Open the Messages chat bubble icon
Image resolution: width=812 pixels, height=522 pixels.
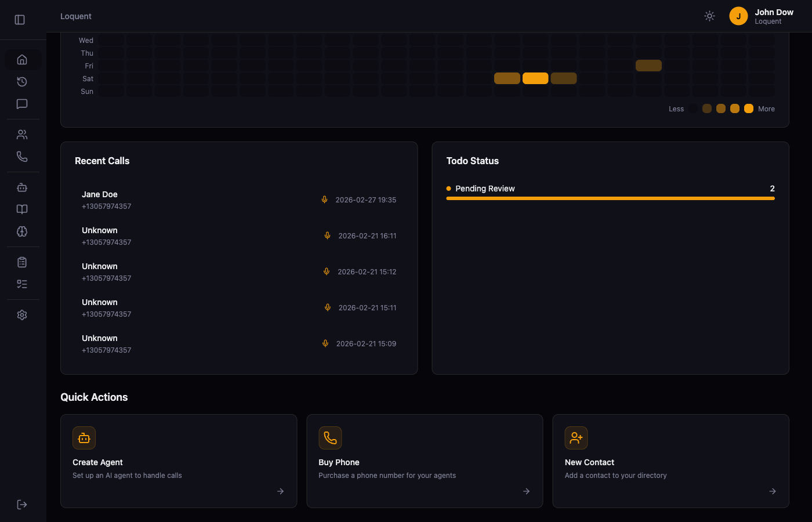[22, 104]
